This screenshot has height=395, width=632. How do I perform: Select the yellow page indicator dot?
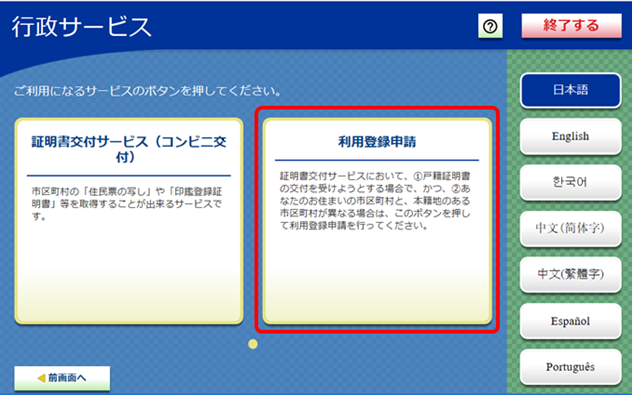[253, 344]
